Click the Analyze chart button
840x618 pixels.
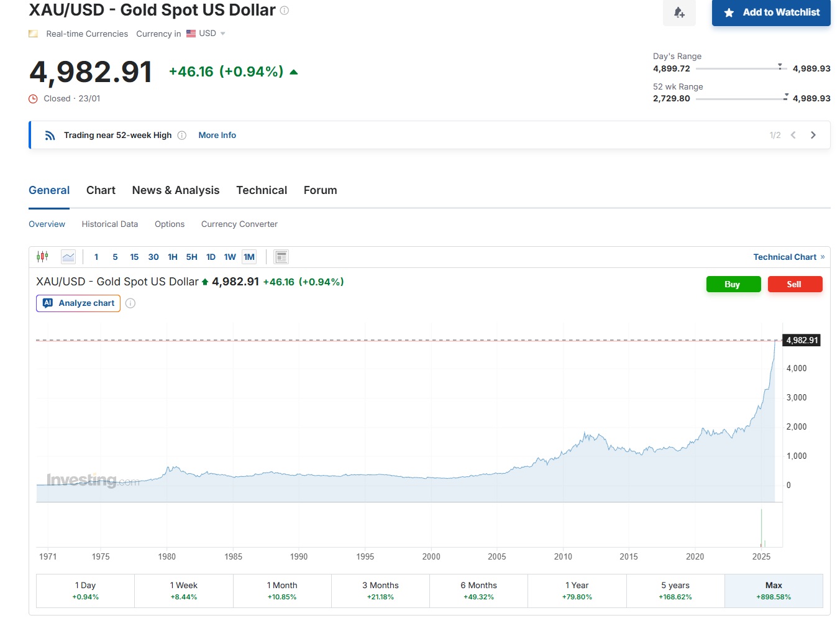(x=78, y=303)
